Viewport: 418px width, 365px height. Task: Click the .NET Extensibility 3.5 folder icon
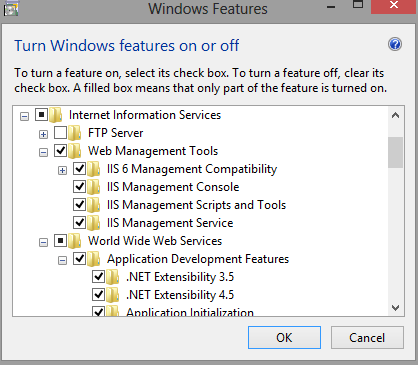click(113, 277)
